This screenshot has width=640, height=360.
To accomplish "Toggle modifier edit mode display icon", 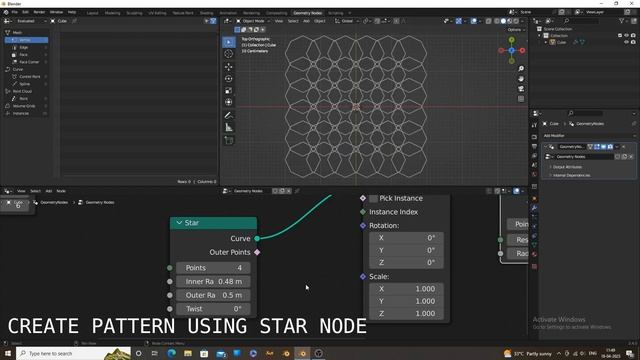I will coord(597,147).
